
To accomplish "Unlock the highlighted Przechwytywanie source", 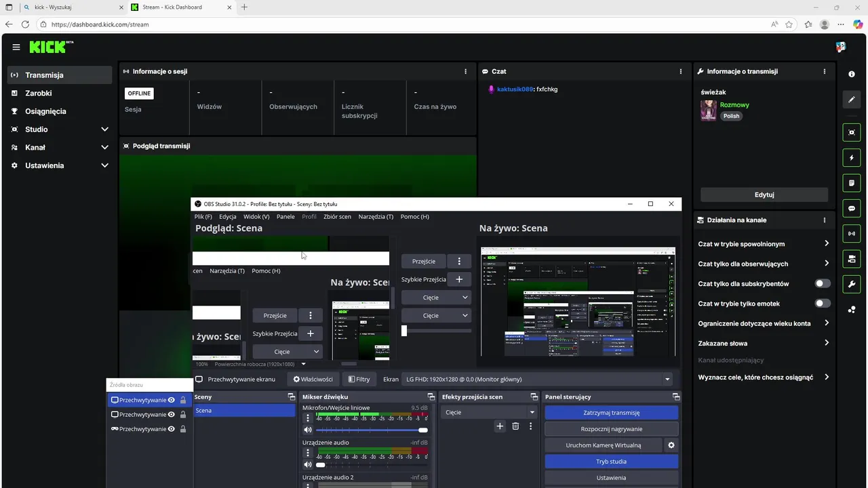I will point(183,400).
